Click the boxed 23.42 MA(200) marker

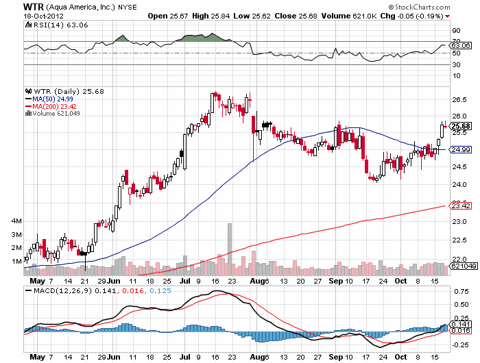(x=460, y=206)
